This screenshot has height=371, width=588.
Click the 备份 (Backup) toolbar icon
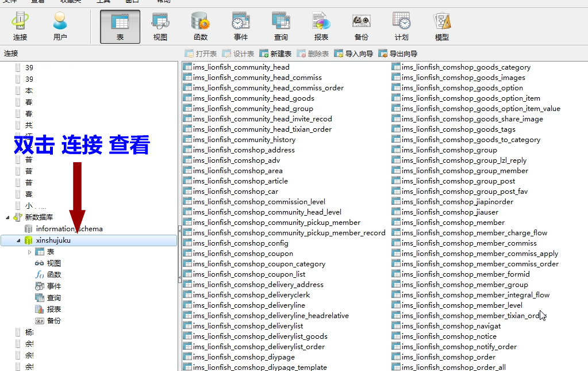pos(362,26)
